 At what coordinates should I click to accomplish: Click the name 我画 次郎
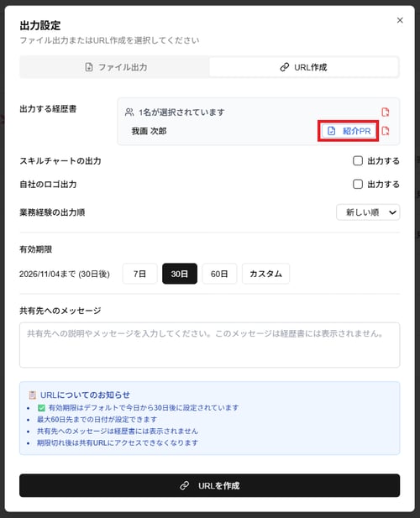pos(149,131)
